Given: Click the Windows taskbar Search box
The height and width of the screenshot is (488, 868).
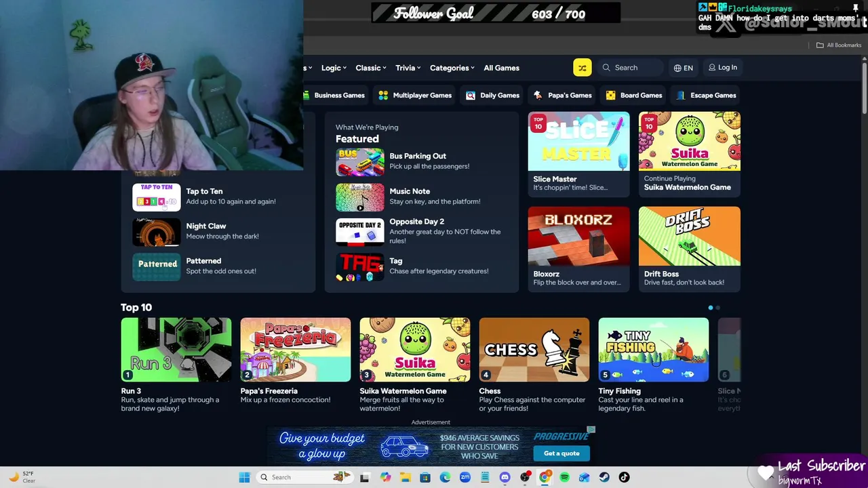Looking at the screenshot, I should pos(304,477).
